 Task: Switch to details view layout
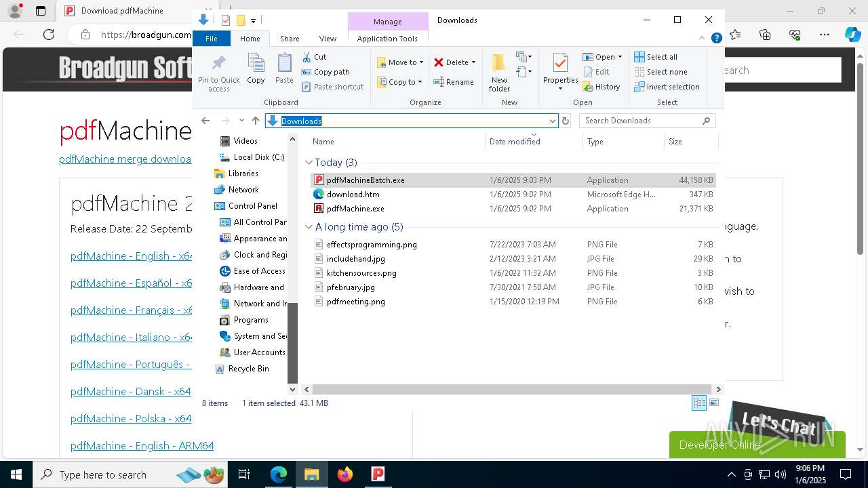click(699, 403)
